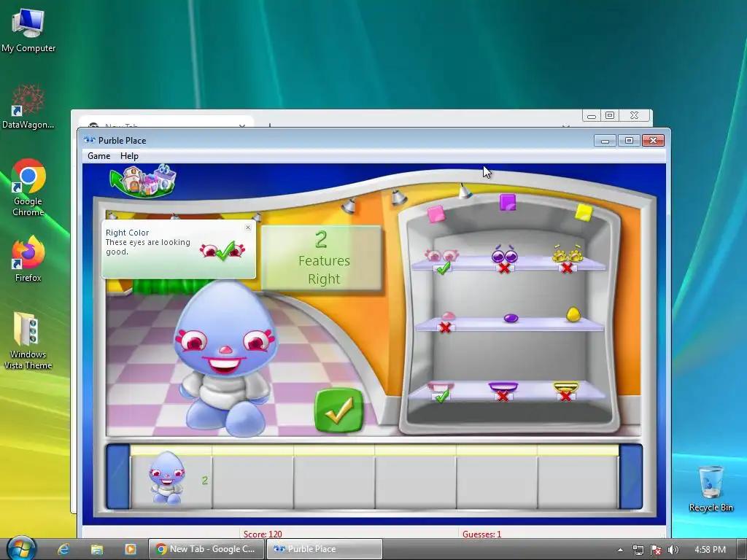Close the Right Color hint popup
Viewport: 747px width, 560px height.
[x=248, y=227]
